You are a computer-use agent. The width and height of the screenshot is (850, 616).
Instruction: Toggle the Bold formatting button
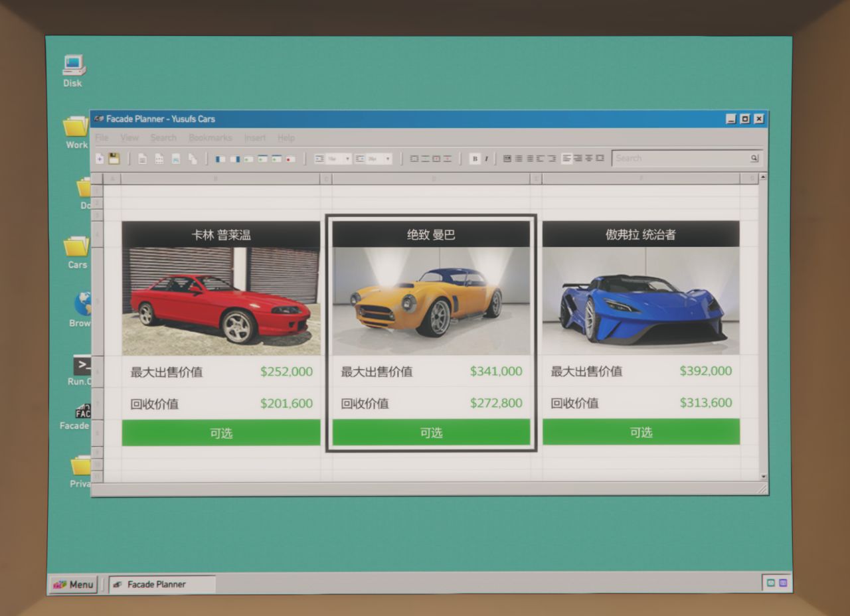point(474,159)
